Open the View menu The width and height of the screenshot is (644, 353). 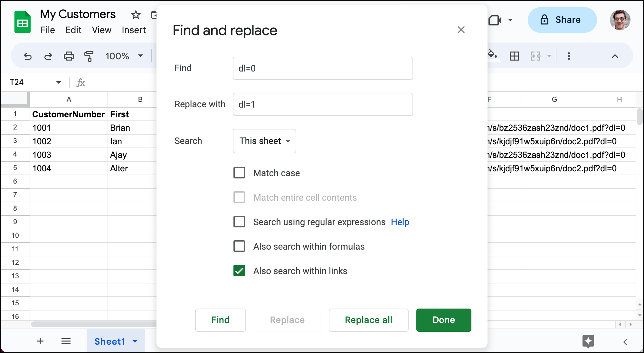pyautogui.click(x=102, y=30)
